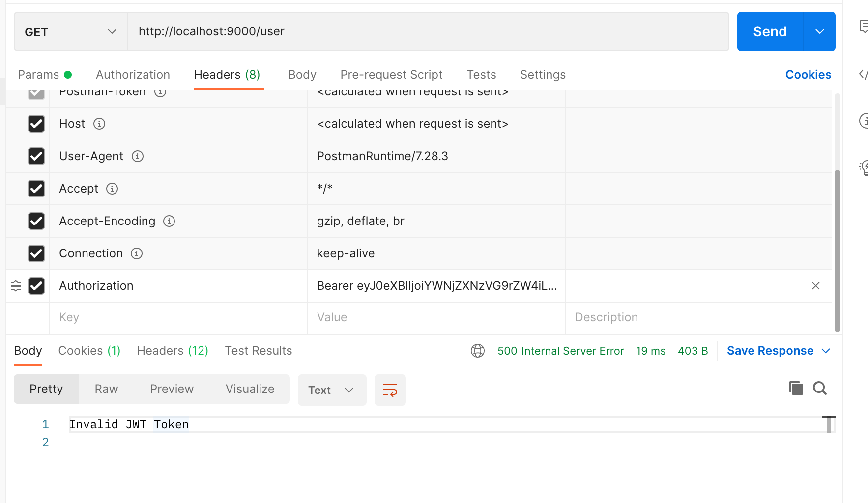868x503 pixels.
Task: Search within the response body
Action: click(820, 388)
